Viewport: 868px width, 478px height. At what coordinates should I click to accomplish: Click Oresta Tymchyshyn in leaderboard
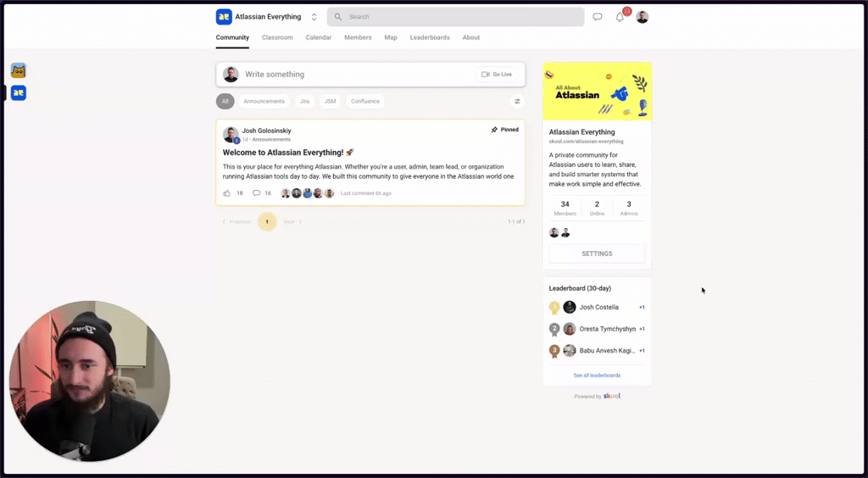pos(607,329)
